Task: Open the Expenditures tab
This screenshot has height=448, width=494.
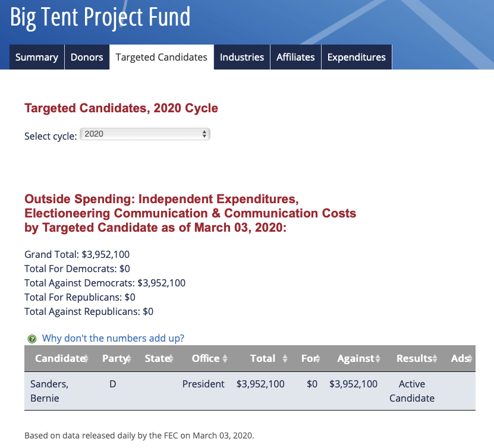Action: 357,57
